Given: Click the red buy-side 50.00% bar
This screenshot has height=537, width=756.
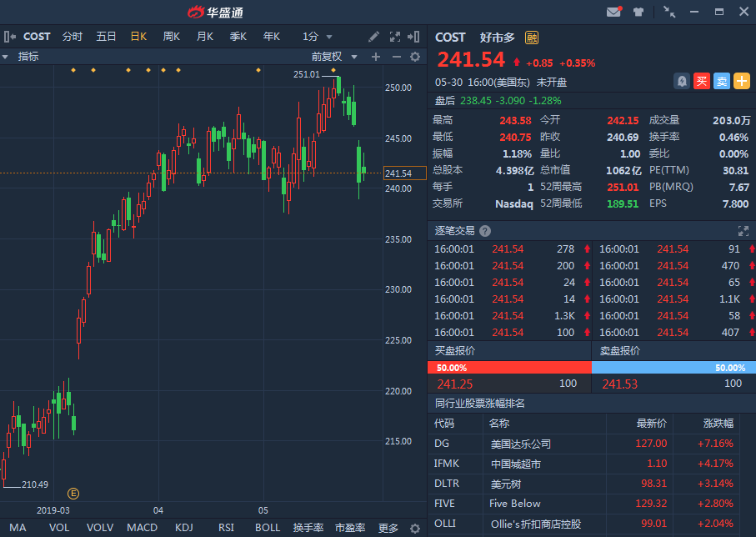Looking at the screenshot, I should point(509,368).
